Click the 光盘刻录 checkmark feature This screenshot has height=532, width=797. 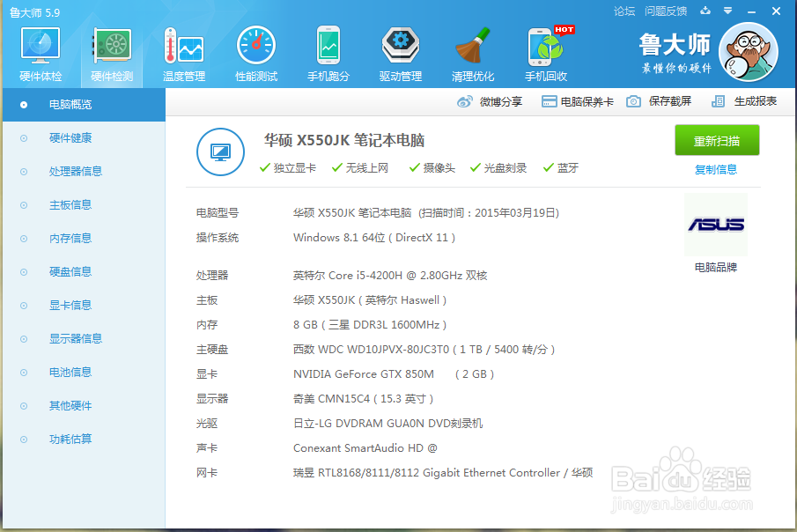click(x=498, y=168)
